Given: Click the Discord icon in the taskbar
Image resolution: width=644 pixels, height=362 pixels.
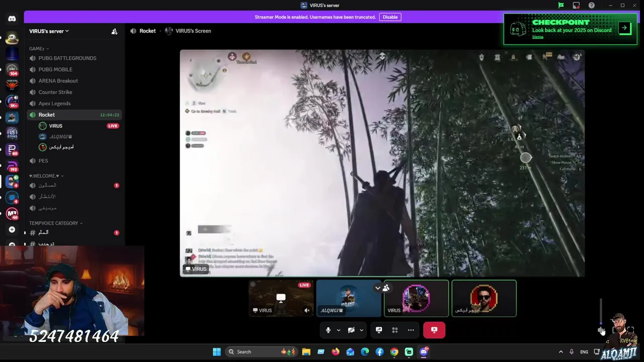Looking at the screenshot, I should pyautogui.click(x=424, y=352).
